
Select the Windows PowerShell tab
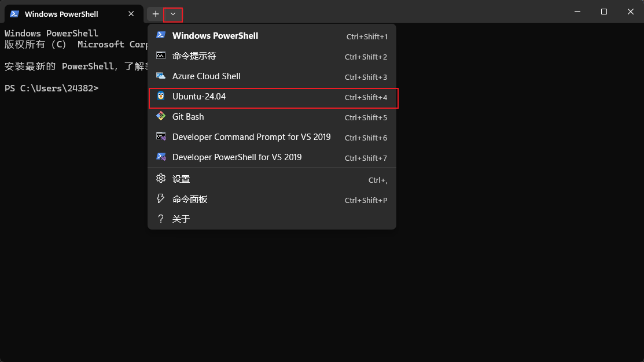pyautogui.click(x=73, y=14)
